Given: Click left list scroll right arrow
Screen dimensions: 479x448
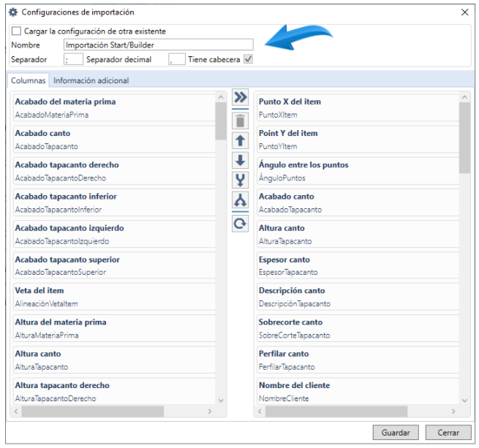Looking at the screenshot, I should tap(210, 411).
